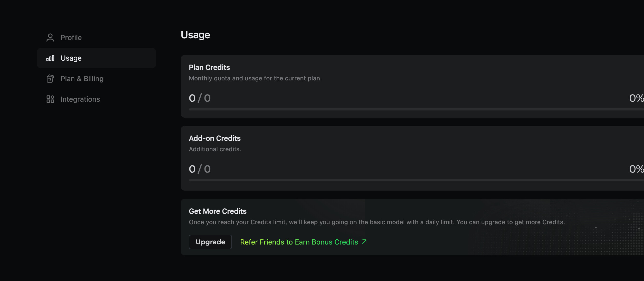Click the Integrations grid icon

click(x=50, y=99)
